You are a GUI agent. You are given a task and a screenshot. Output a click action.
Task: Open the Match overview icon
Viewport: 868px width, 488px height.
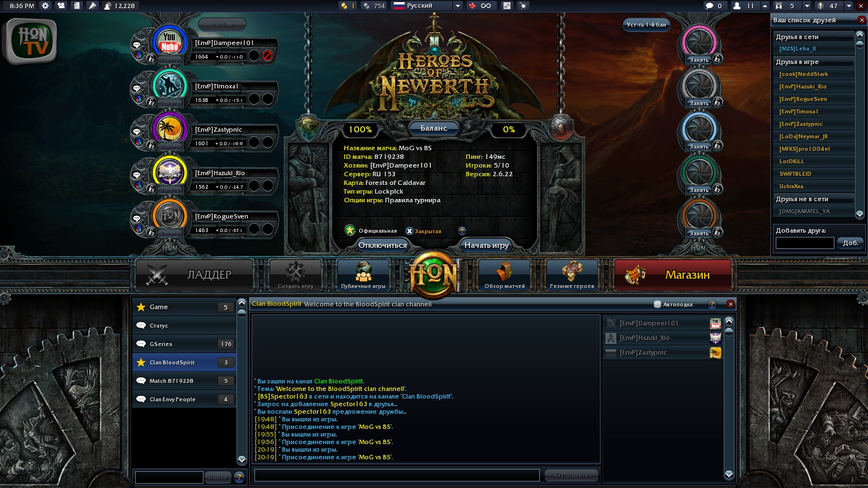(505, 275)
